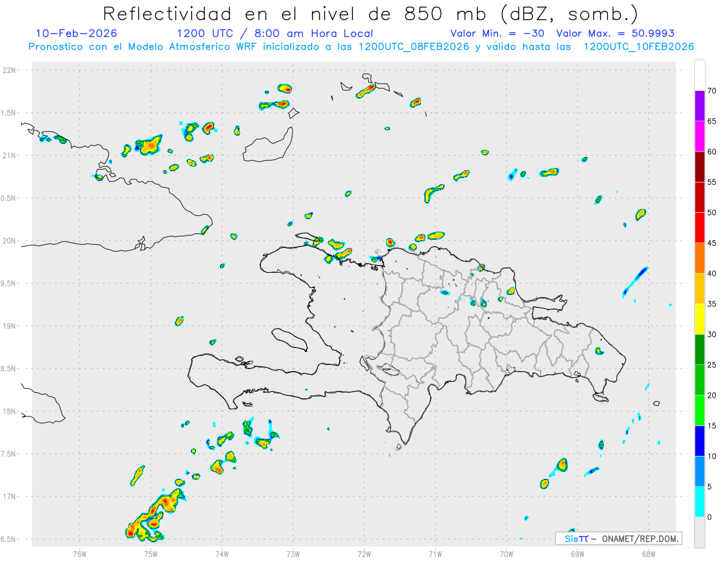Viewport: 728px width, 562px height.
Task: Click the '19N' latitude label
Action: 9,326
